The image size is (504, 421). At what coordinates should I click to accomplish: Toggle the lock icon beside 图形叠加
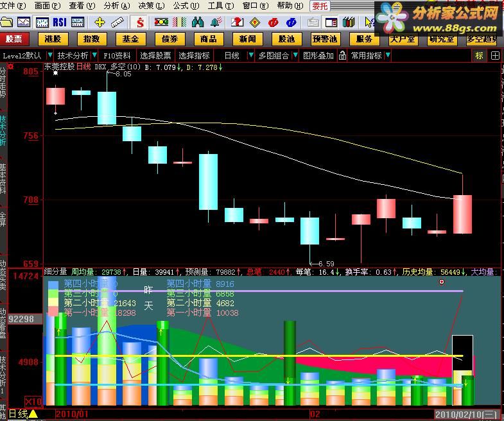point(342,56)
